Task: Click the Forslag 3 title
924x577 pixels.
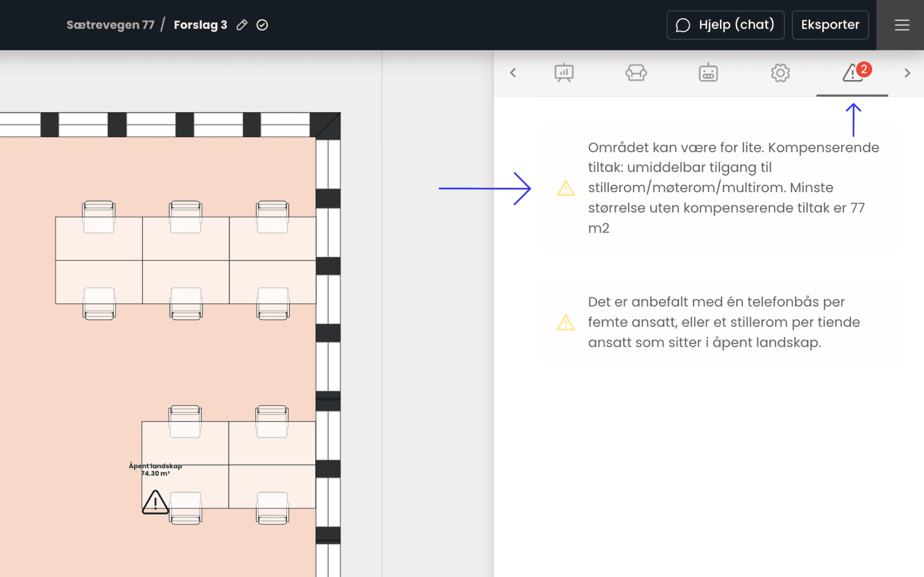Action: point(201,25)
